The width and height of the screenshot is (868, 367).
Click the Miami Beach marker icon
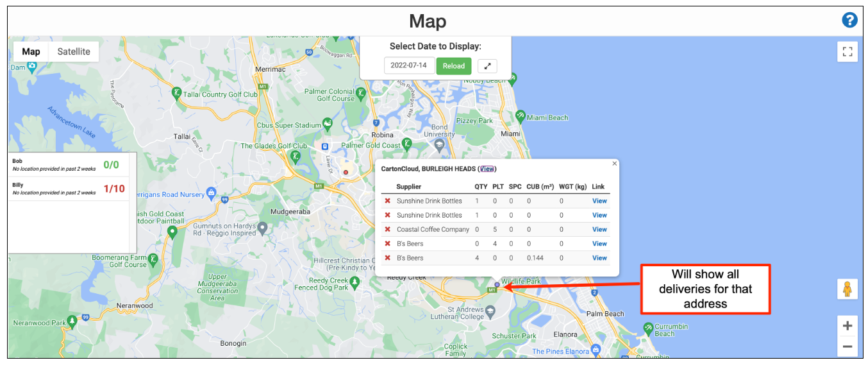[520, 117]
